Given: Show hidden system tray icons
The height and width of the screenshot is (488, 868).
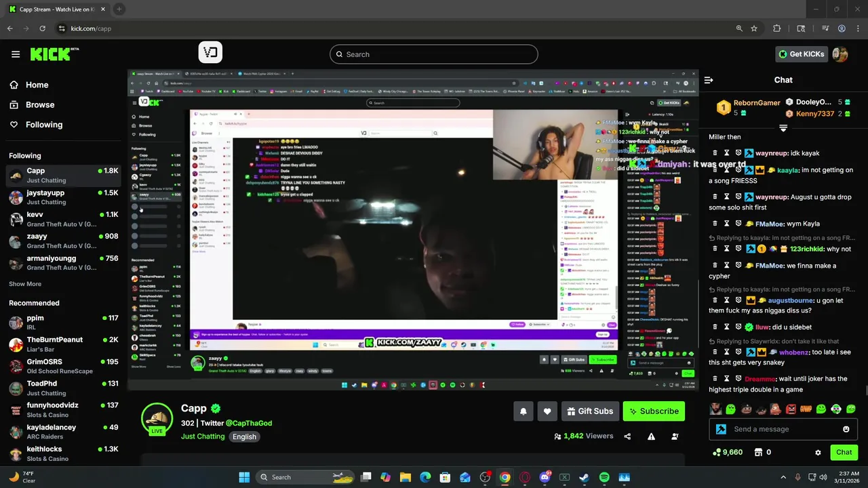Looking at the screenshot, I should (783, 477).
